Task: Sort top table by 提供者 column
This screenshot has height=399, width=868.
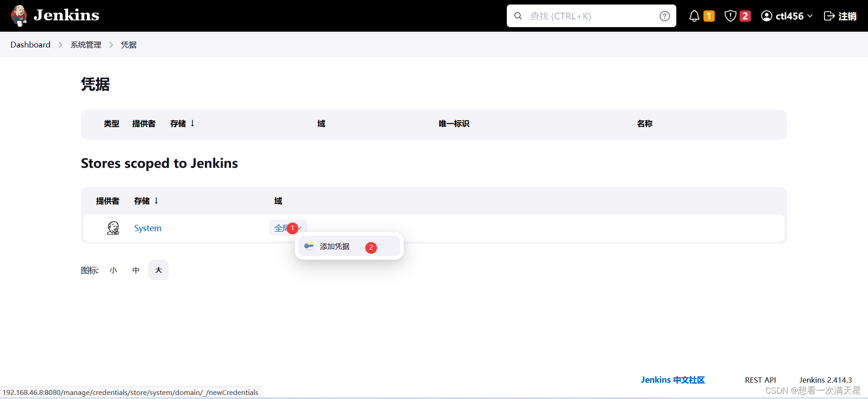Action: click(x=144, y=123)
